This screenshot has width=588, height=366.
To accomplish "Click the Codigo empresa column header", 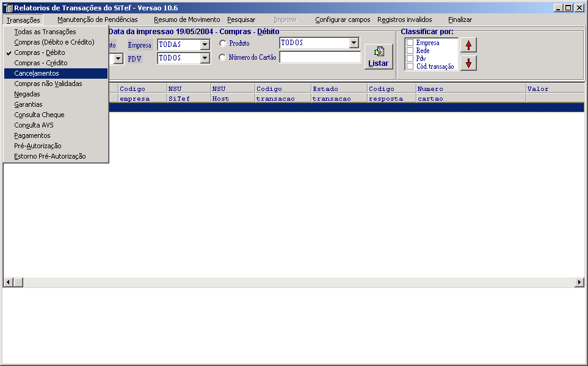I will tap(142, 93).
